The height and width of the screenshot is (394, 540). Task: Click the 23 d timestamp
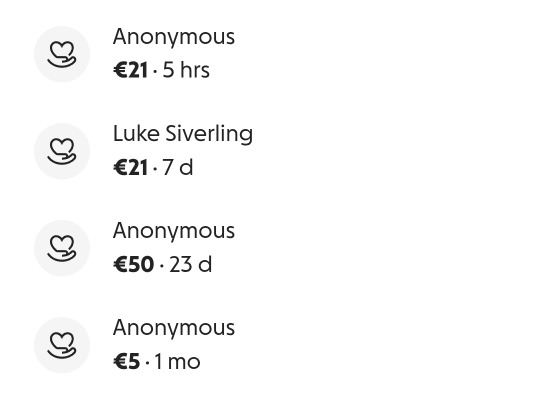click(x=190, y=265)
